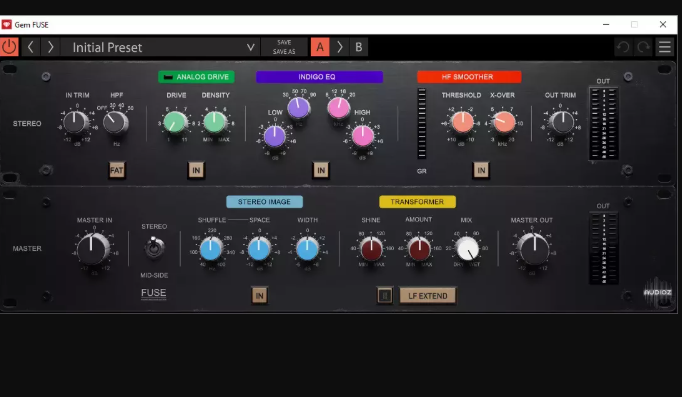The height and width of the screenshot is (397, 682).
Task: Toggle the LF EXTEND button
Action: pos(428,296)
